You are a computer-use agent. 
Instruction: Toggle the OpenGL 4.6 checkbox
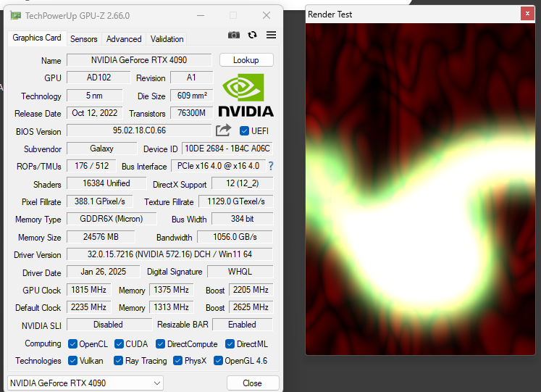pos(218,361)
